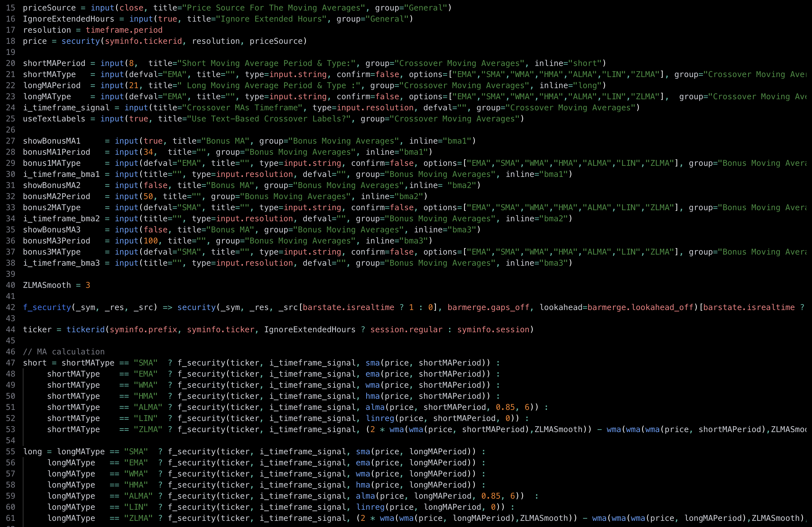The image size is (812, 527).
Task: Click i_timeframe_bma3 declaration on line 38
Action: point(61,263)
